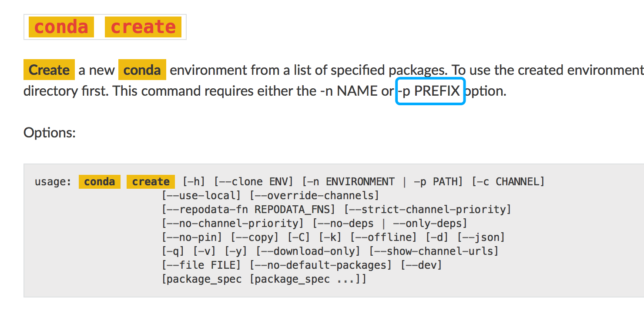Click the [--use-local] option
644x314 pixels.
[x=201, y=195]
